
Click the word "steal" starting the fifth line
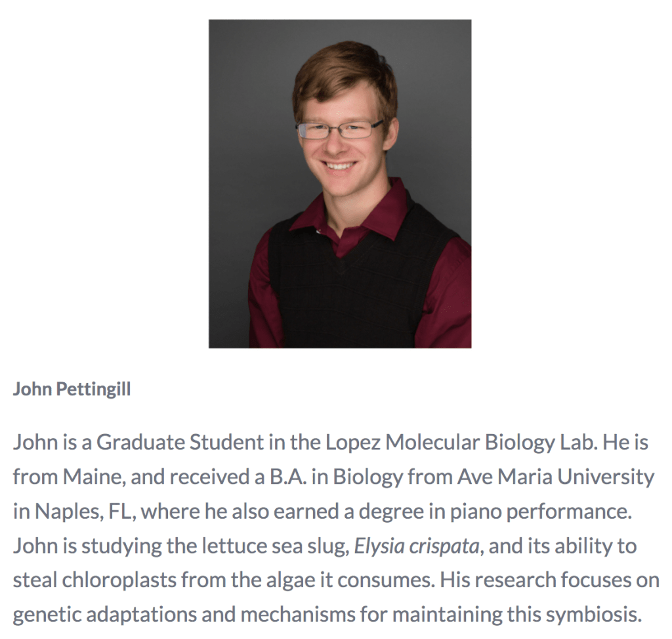point(34,581)
